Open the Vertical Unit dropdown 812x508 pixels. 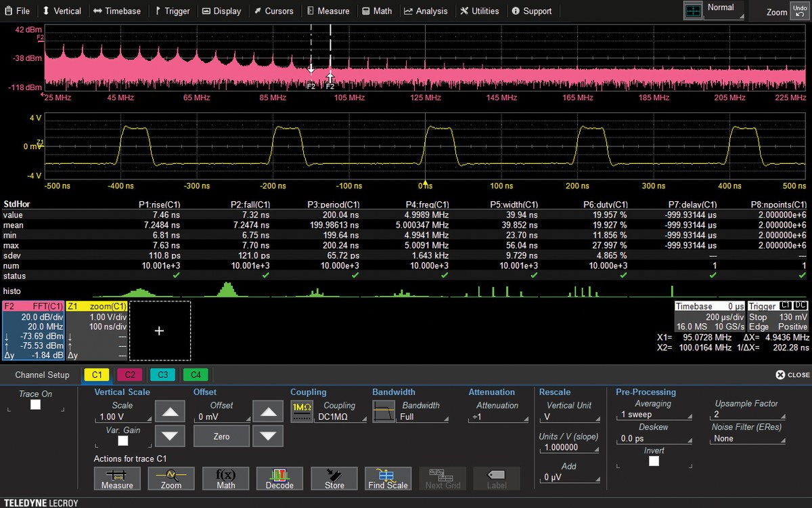(570, 417)
